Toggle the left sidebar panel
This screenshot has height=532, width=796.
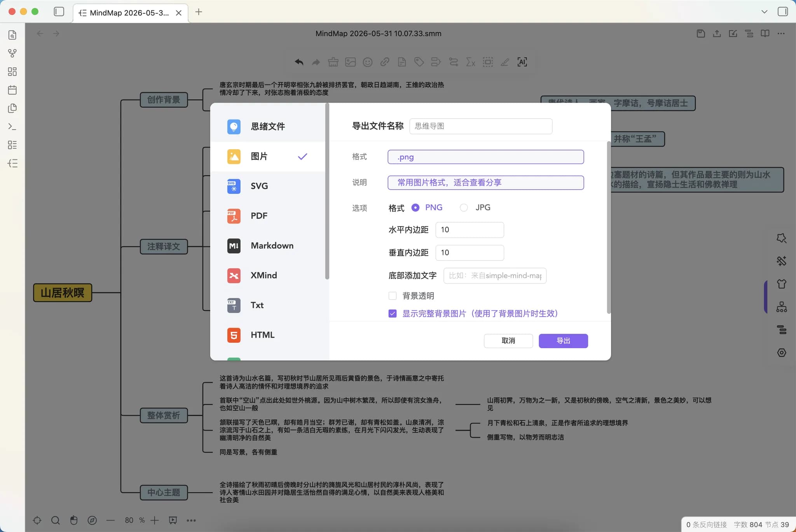click(x=59, y=12)
